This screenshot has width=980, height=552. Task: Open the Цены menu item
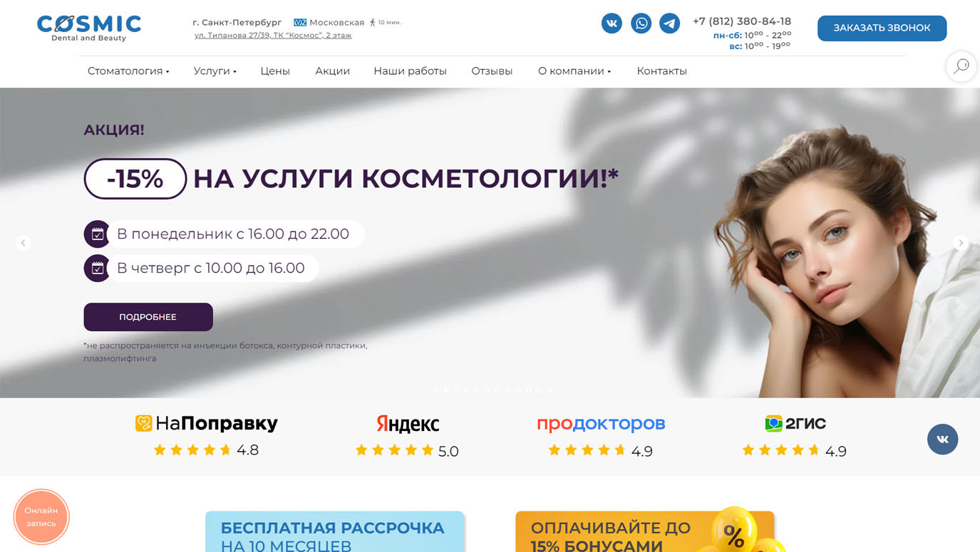[x=275, y=71]
